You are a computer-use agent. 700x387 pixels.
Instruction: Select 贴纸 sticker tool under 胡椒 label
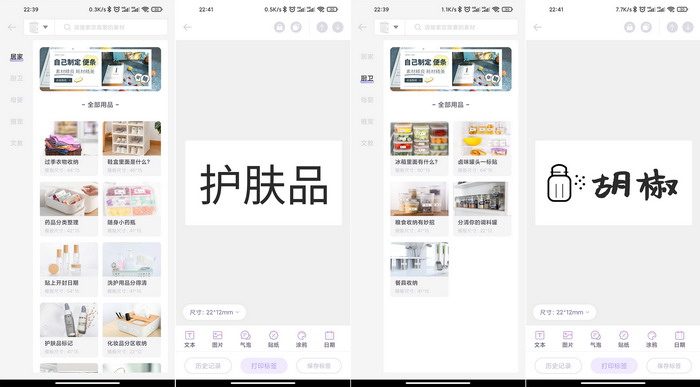[624, 339]
